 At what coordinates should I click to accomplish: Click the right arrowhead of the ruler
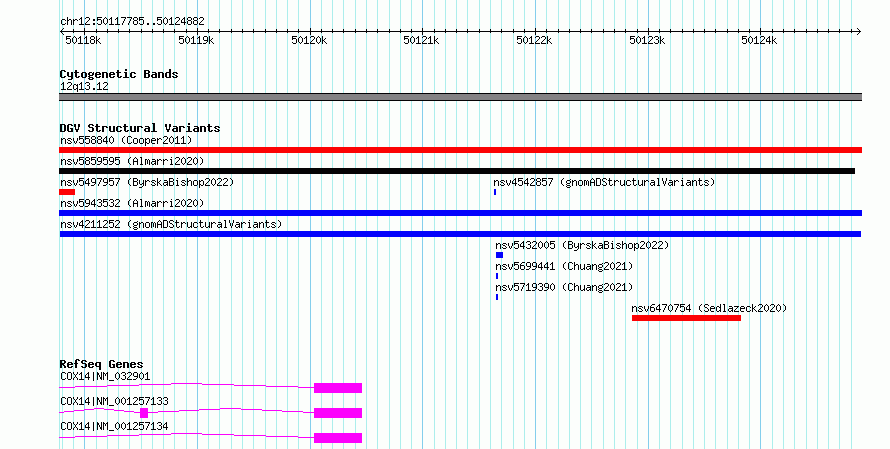tap(859, 32)
